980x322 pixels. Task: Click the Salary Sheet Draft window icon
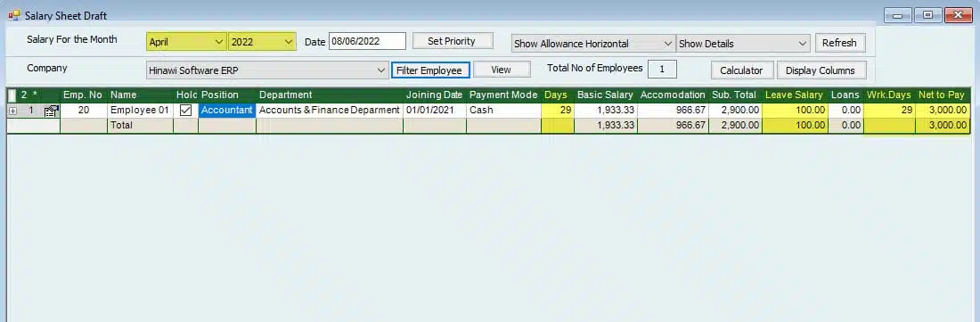[x=13, y=16]
